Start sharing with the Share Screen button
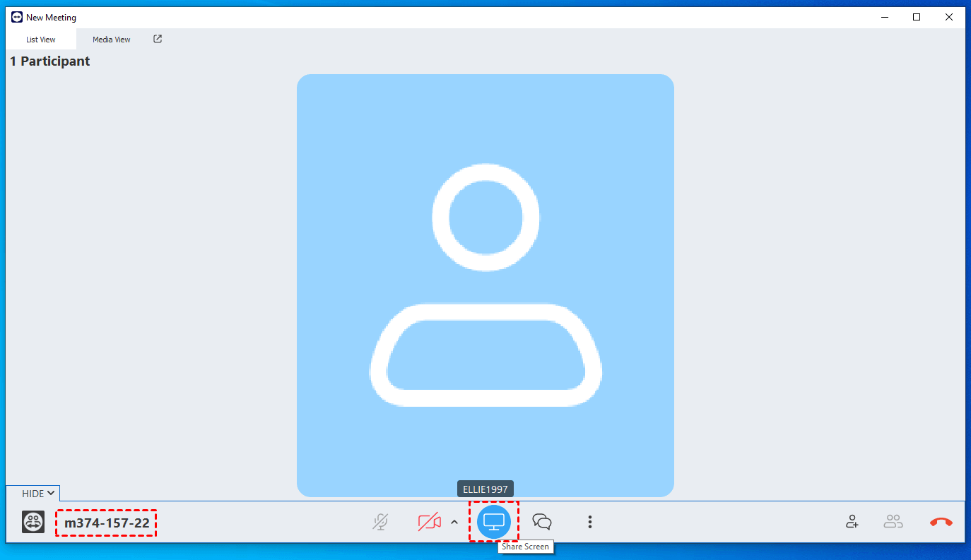 click(x=493, y=522)
